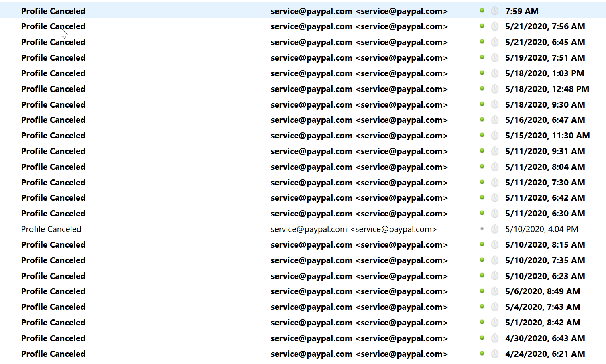The image size is (606, 364).
Task: Open Profile Canceled subject dated 5/11/2020, 9:31 AM
Action: coord(53,151)
